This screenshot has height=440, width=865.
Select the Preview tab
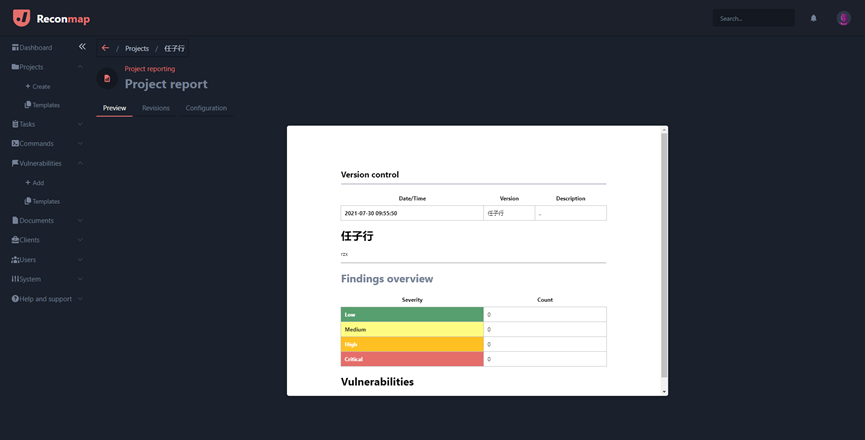[x=114, y=108]
